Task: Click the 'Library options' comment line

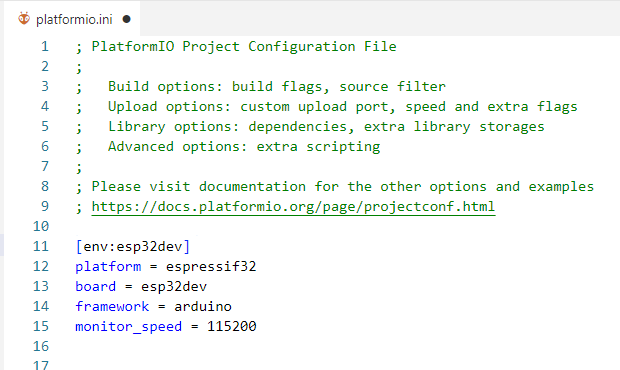Action: pos(310,126)
